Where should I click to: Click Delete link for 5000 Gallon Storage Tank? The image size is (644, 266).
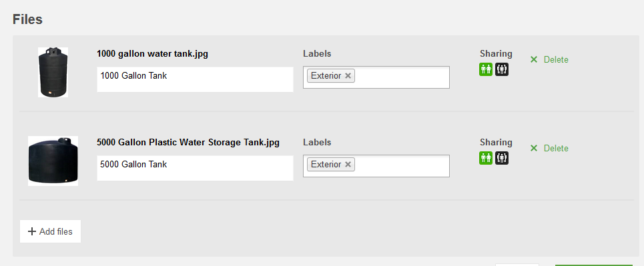556,148
